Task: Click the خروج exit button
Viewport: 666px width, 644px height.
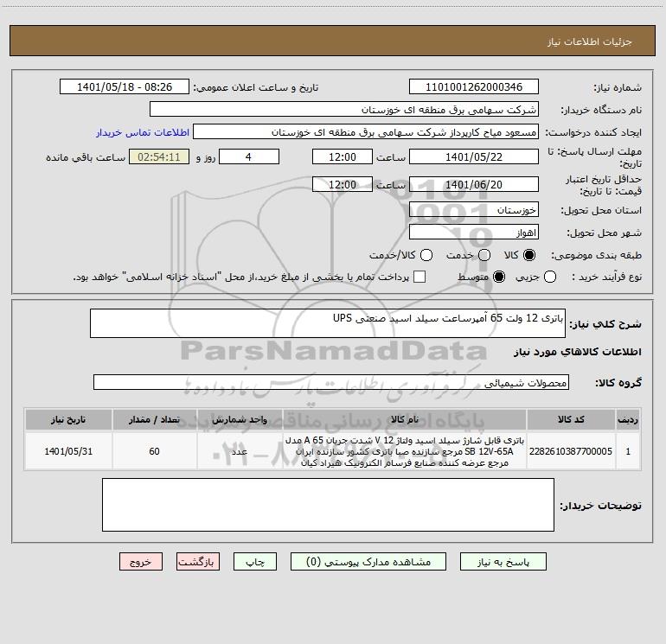Action: pos(141,562)
